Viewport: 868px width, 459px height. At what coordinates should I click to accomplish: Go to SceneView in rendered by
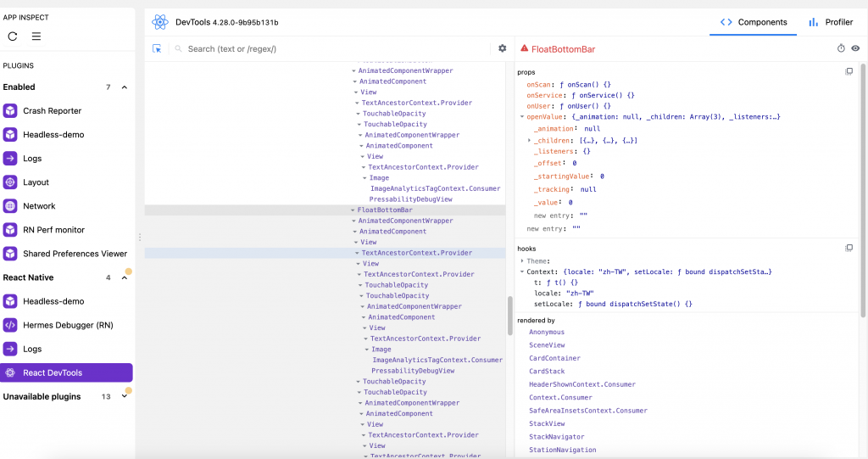pos(547,344)
